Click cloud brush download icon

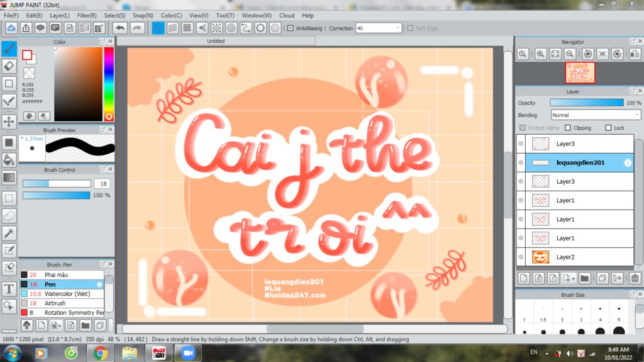(26, 325)
